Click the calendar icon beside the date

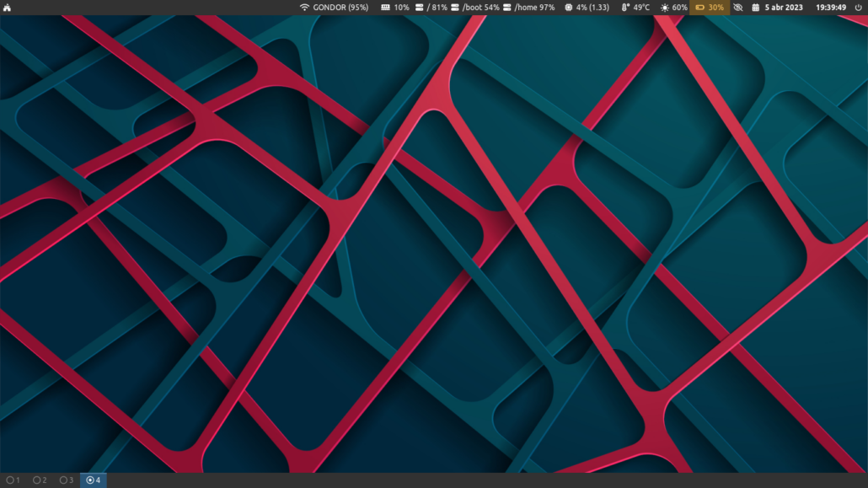point(756,8)
